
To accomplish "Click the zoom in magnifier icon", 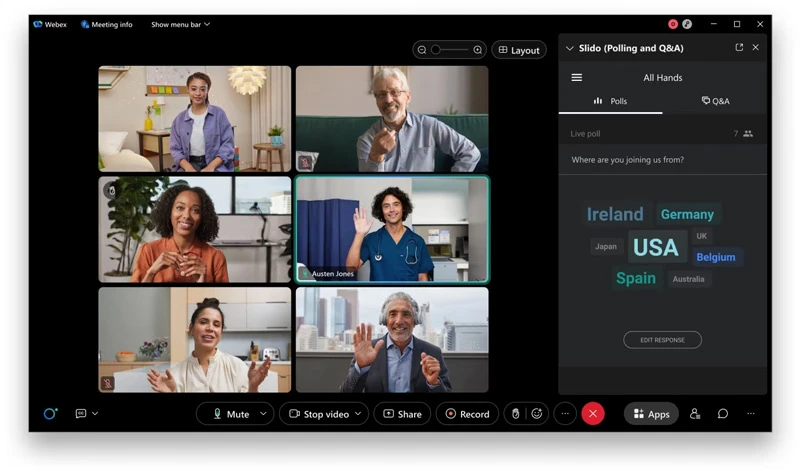I will 478,50.
